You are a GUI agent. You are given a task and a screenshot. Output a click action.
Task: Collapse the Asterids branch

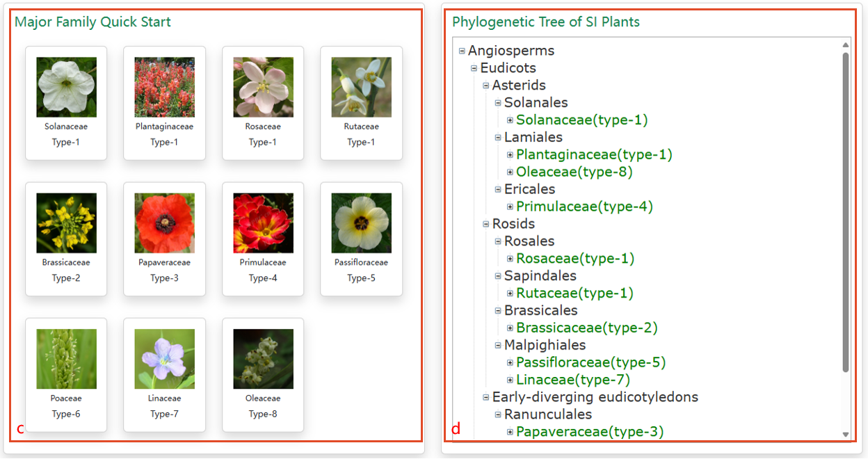click(x=486, y=86)
